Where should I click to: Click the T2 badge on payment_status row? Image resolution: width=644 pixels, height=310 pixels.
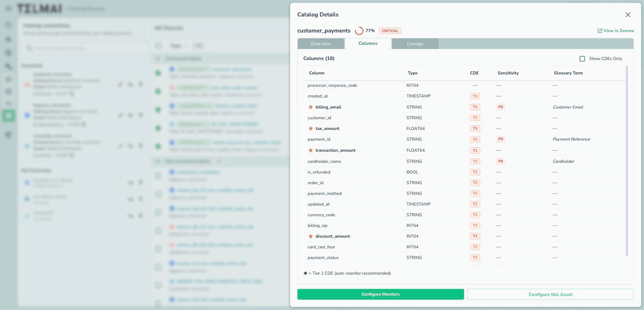(x=475, y=257)
